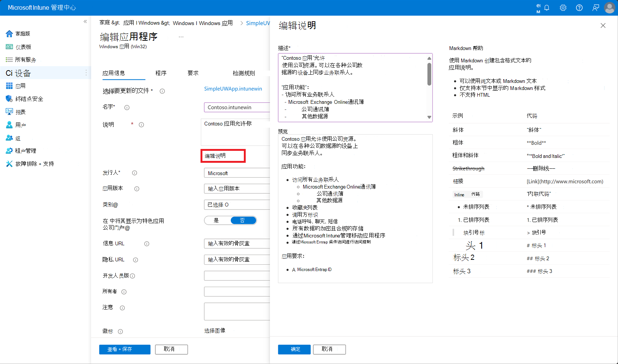This screenshot has height=364, width=618.
Task: Open the ellipsis menu beside 编辑应用程序
Action: click(181, 37)
